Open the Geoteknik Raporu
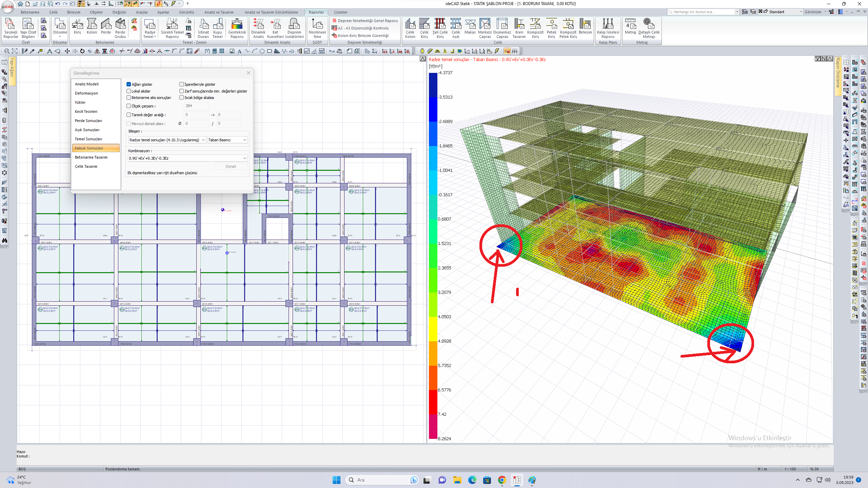 [237, 28]
